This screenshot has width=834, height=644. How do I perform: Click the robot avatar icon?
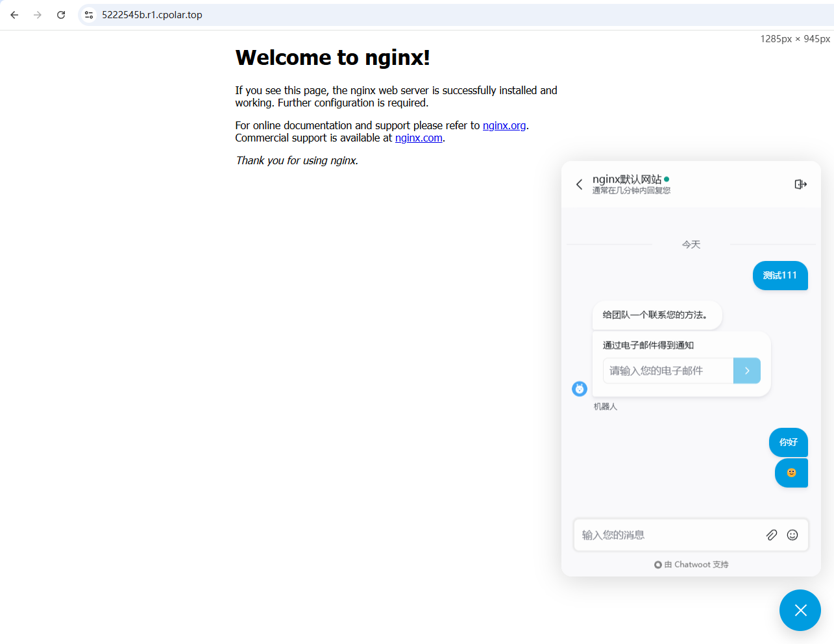[579, 389]
